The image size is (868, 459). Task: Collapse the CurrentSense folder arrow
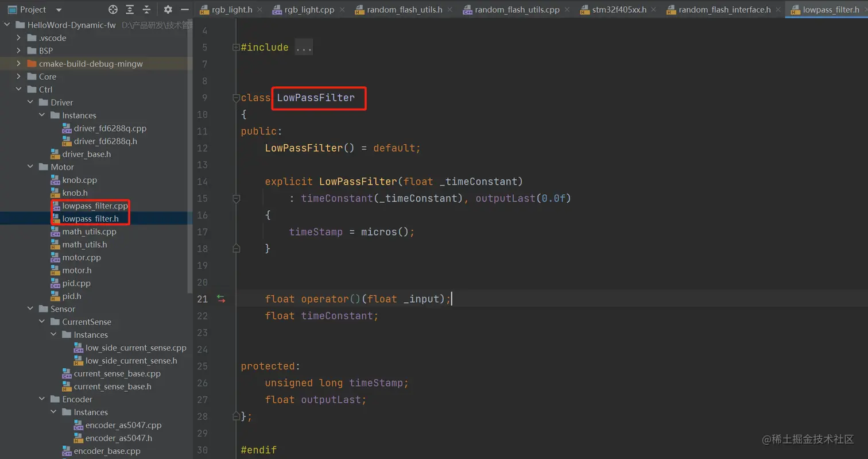(42, 322)
